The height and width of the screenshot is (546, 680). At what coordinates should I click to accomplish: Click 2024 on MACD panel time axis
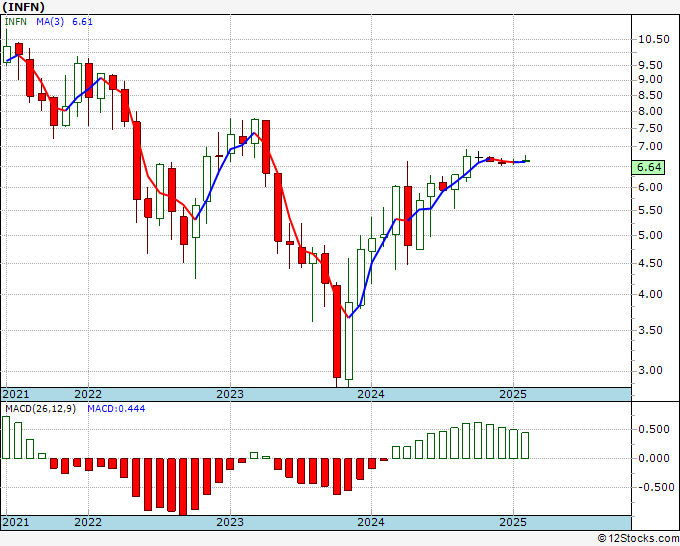(371, 522)
